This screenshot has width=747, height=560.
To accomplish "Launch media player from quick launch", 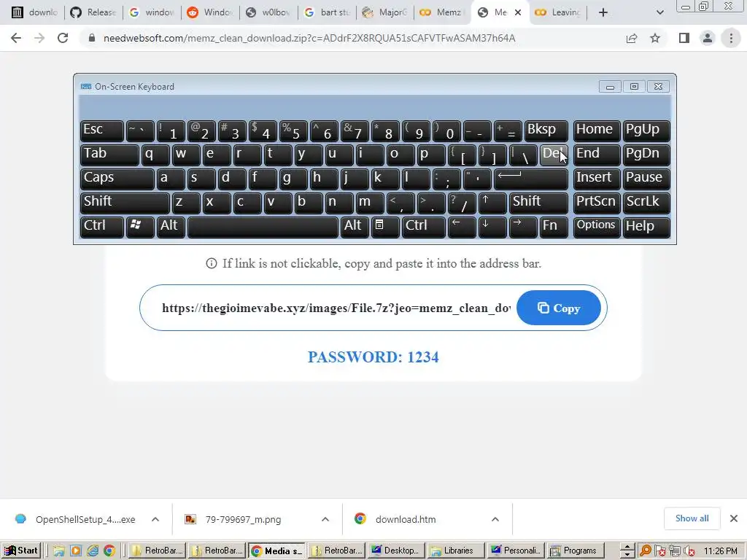I will pyautogui.click(x=76, y=551).
